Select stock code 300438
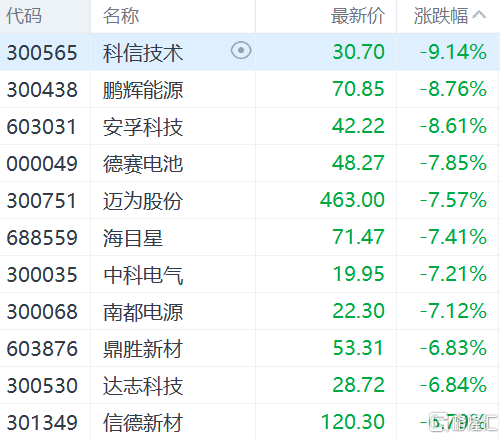 42,90
